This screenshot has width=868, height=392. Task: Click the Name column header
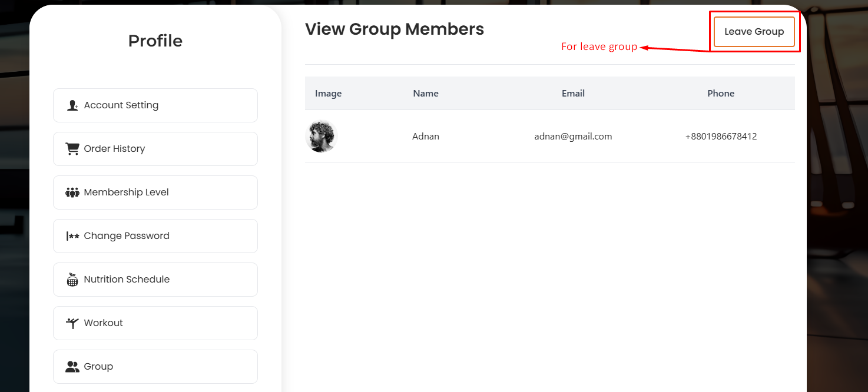(x=425, y=93)
